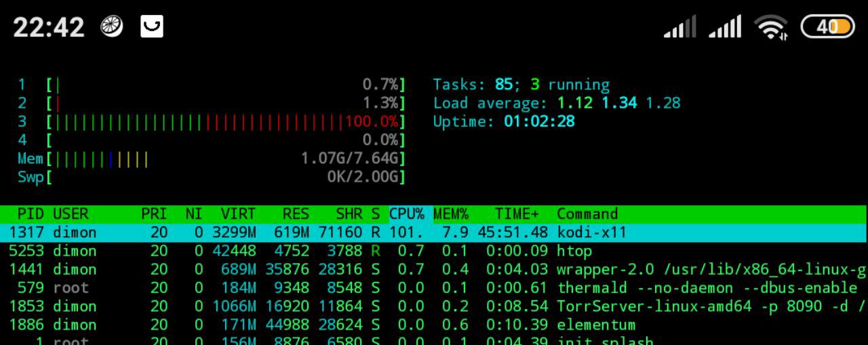868x345 pixels.
Task: Click PID 1441 cell
Action: (x=26, y=269)
